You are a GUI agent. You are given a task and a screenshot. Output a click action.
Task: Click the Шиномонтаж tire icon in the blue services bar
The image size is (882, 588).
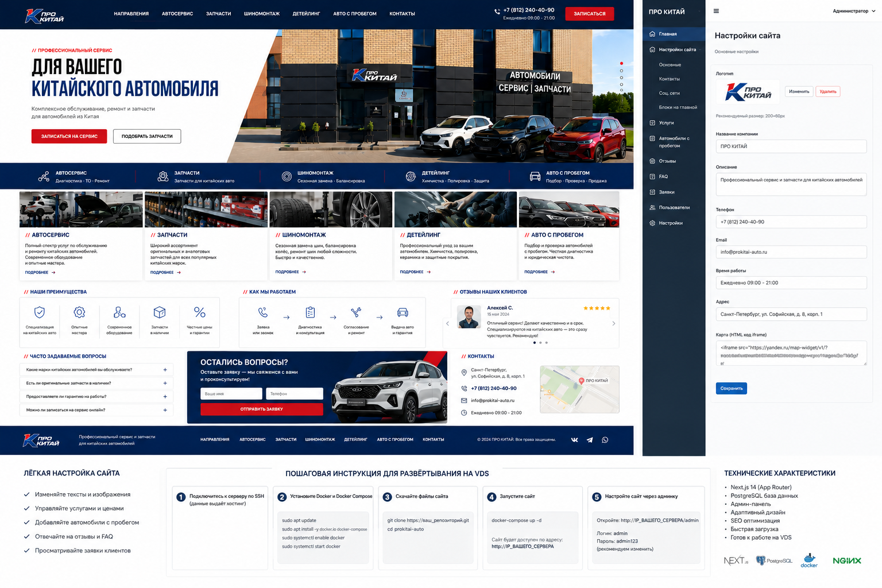point(287,176)
